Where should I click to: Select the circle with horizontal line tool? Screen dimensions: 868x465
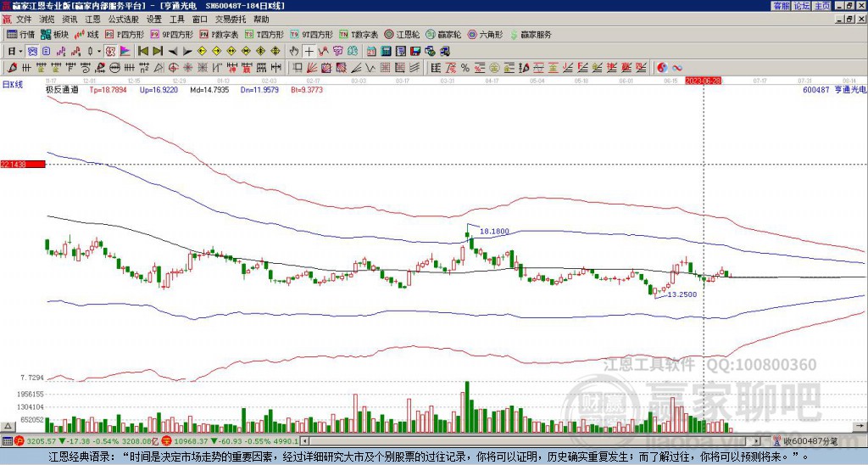click(x=114, y=68)
